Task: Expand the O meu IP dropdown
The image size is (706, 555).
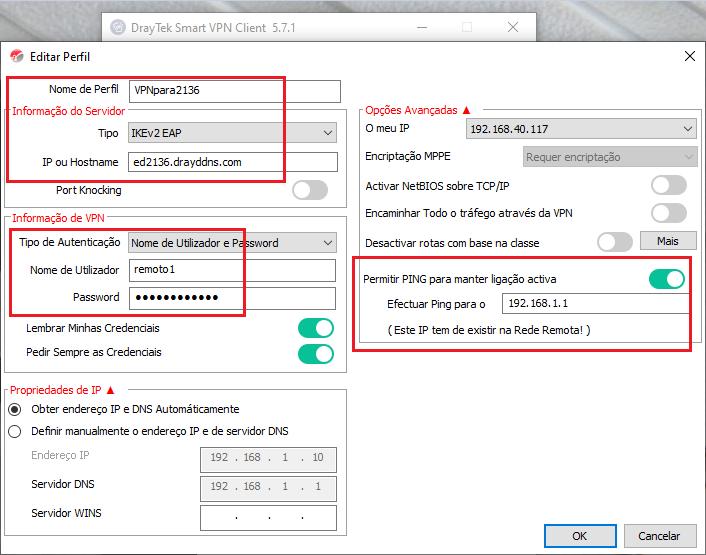Action: [581, 129]
